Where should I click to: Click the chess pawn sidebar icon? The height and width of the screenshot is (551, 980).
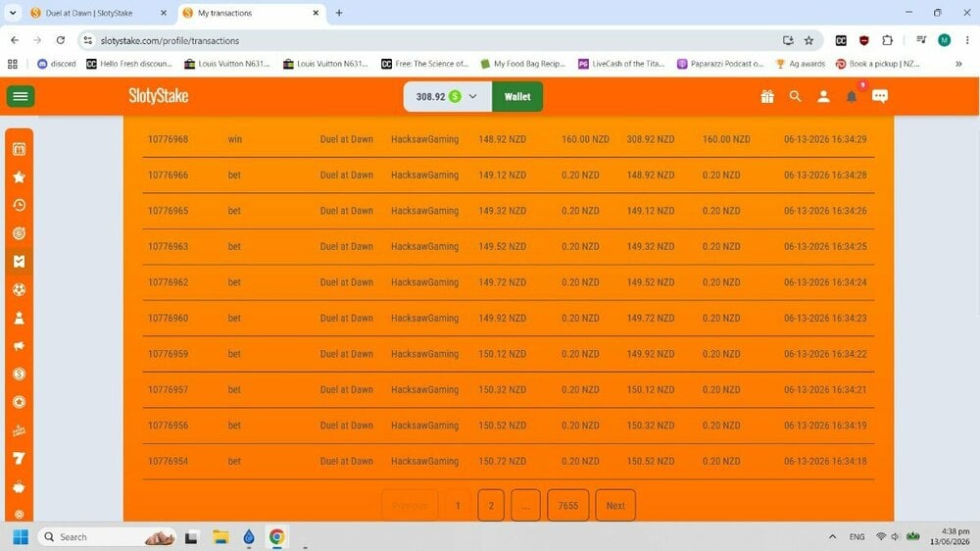coord(20,318)
